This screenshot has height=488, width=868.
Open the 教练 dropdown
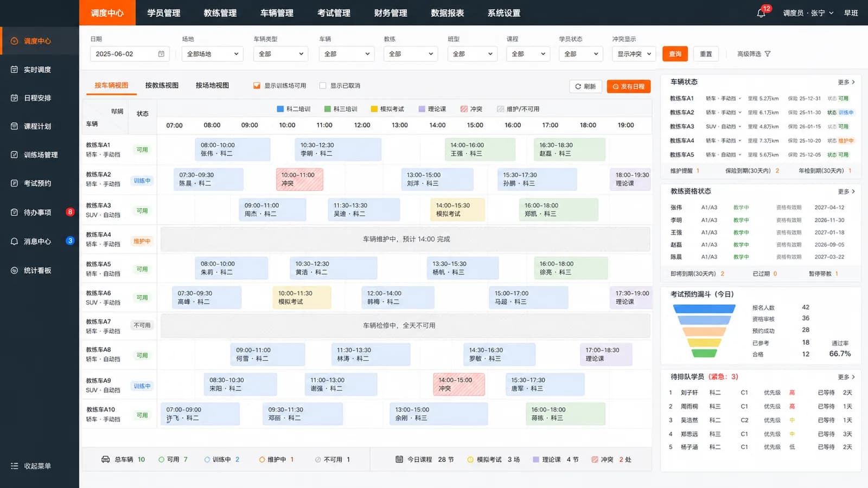[411, 54]
